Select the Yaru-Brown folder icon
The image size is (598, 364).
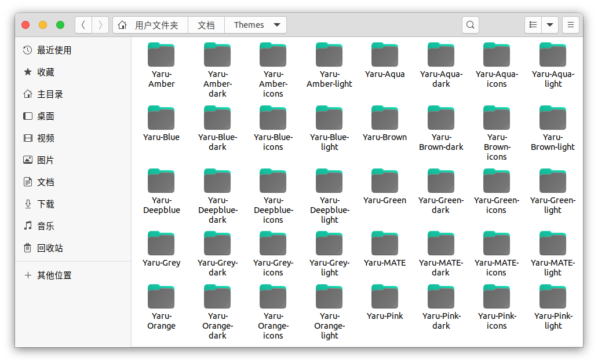pyautogui.click(x=384, y=117)
